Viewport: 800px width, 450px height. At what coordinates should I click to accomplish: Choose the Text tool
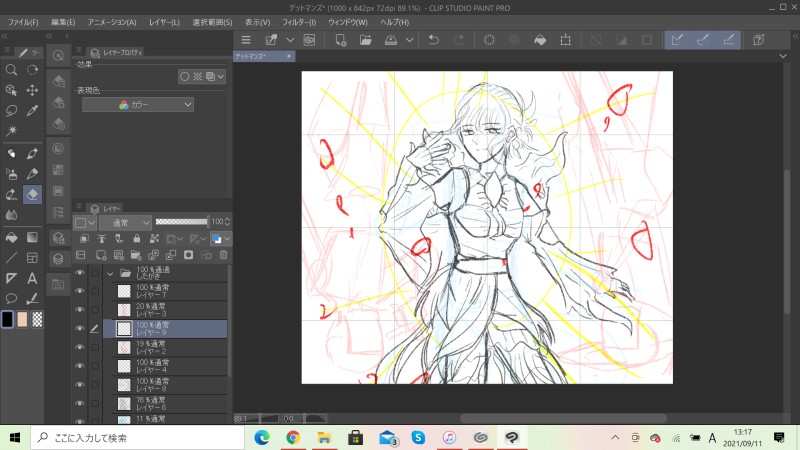click(33, 278)
